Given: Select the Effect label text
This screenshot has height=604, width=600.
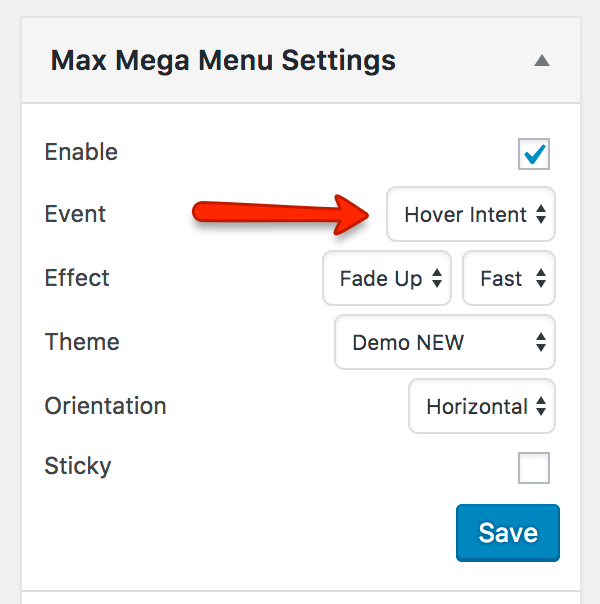Looking at the screenshot, I should 77,278.
